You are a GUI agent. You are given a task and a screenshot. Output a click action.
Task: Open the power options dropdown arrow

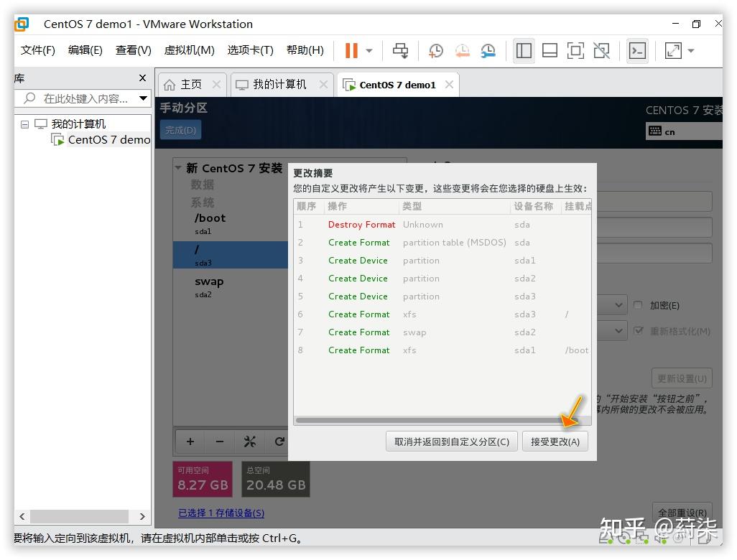369,50
